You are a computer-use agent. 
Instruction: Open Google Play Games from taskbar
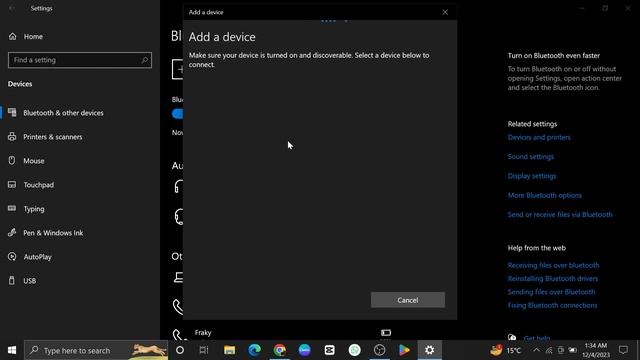pyautogui.click(x=404, y=350)
